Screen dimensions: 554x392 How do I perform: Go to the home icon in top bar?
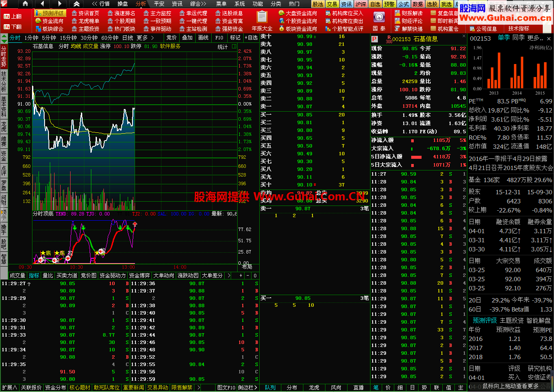[x=26, y=3]
